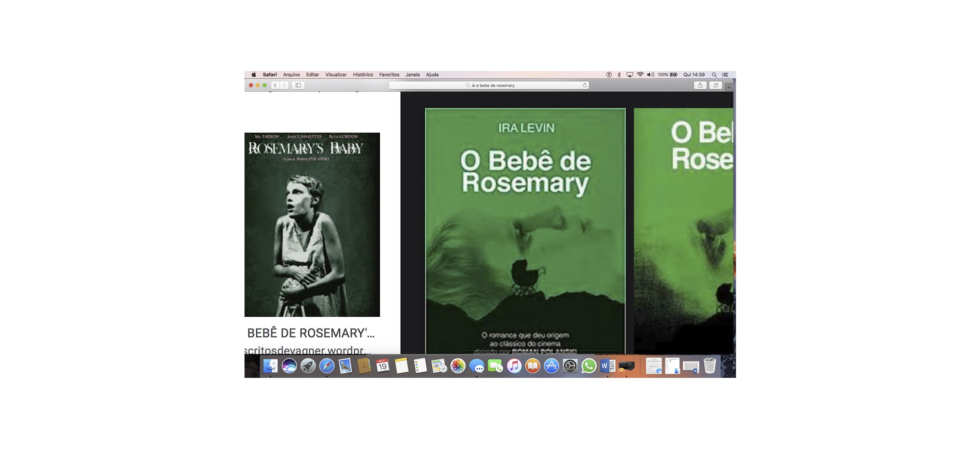Viewport: 980px width, 459px height.
Task: Reload the page with the refresh icon
Action: [585, 85]
